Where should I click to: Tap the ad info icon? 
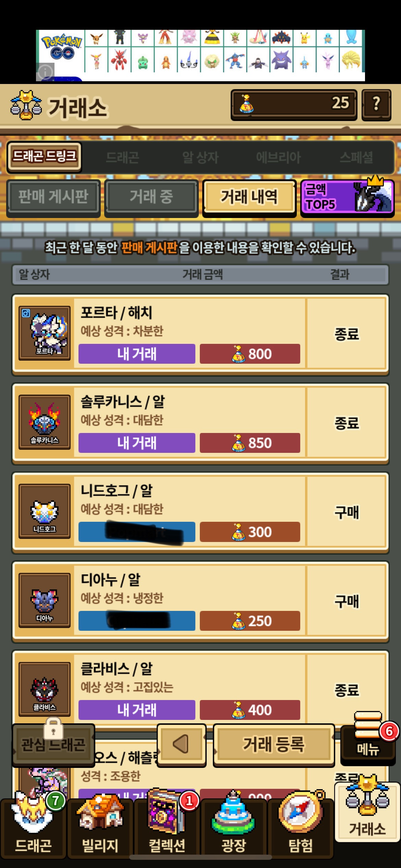point(45,72)
